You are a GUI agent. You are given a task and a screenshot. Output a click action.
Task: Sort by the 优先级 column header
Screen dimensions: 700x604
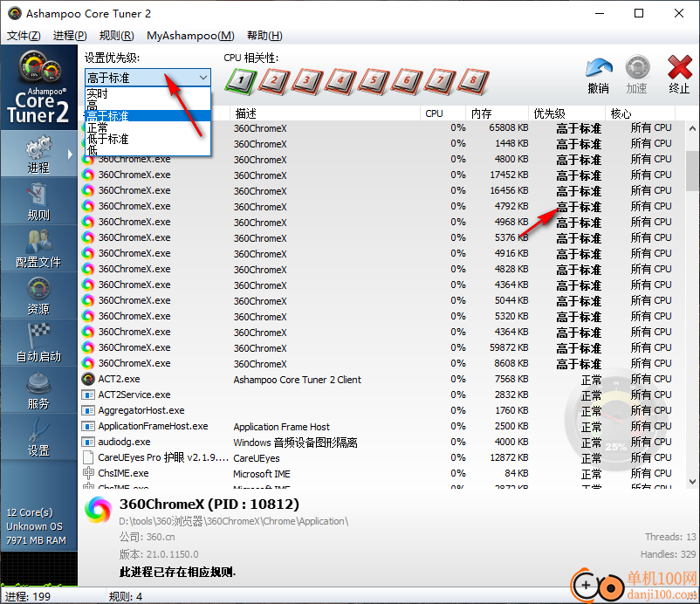click(x=567, y=113)
